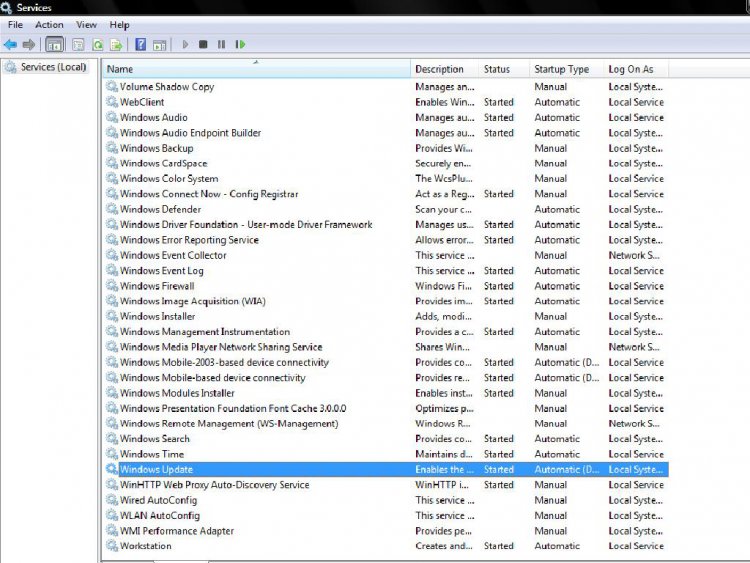Click Windows Color System 'The WcsPlu...' description

(444, 178)
